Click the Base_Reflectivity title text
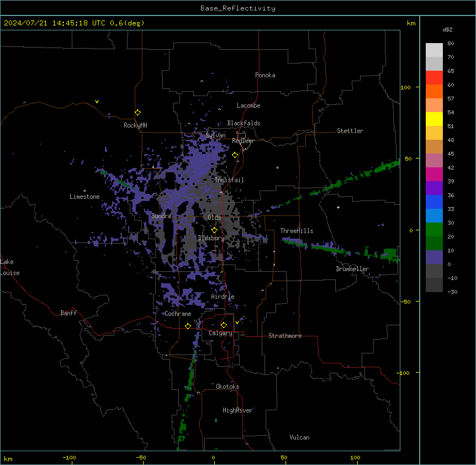Image resolution: width=476 pixels, height=465 pixels. point(238,8)
